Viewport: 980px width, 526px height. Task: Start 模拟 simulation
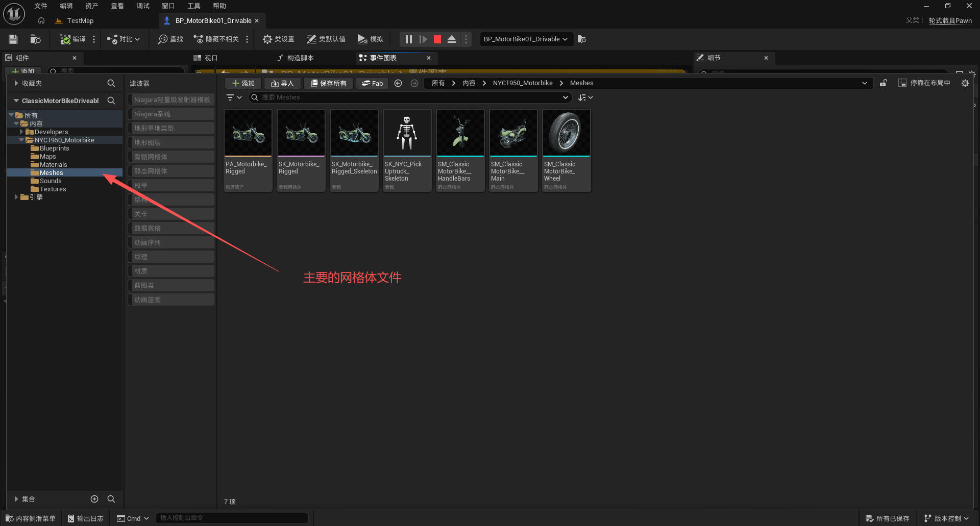point(370,39)
